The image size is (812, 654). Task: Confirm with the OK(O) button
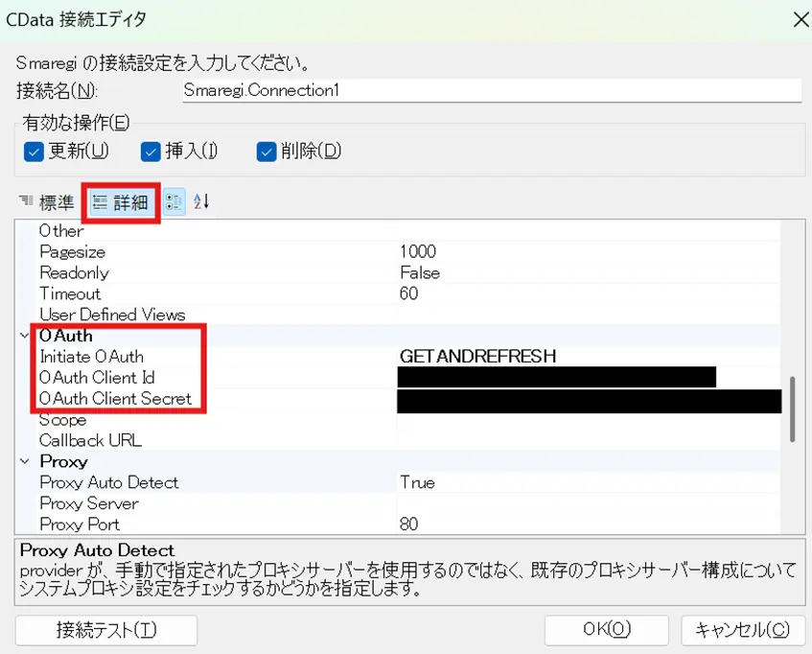coord(607,630)
